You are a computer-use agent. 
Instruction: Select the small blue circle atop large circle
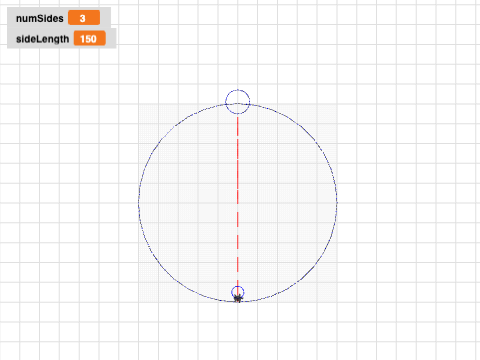pos(238,102)
